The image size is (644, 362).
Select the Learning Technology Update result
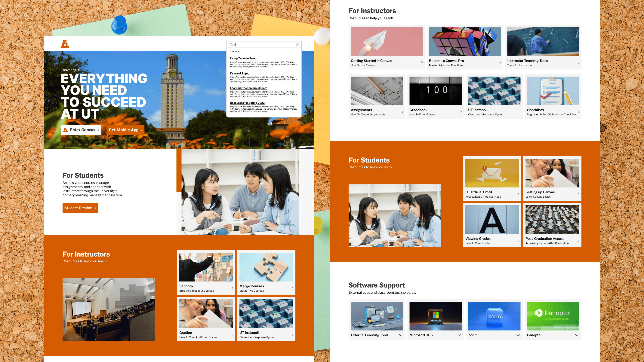(x=248, y=88)
